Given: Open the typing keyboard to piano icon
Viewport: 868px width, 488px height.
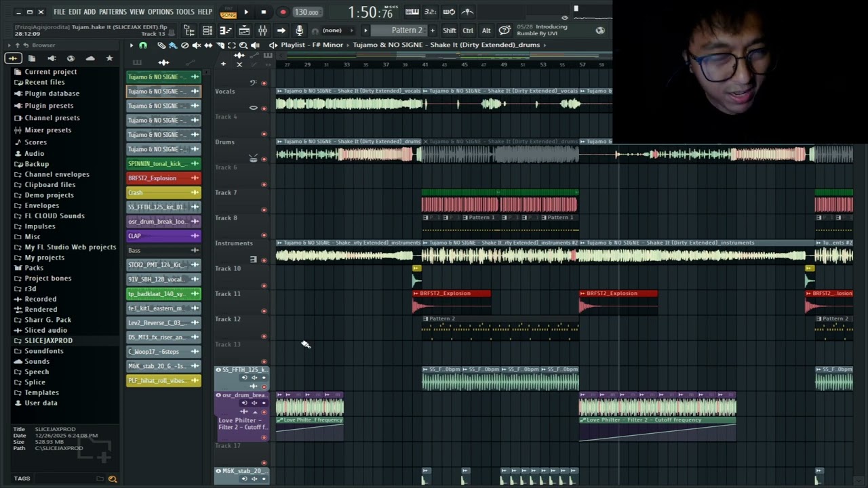Looking at the screenshot, I should tap(412, 12).
